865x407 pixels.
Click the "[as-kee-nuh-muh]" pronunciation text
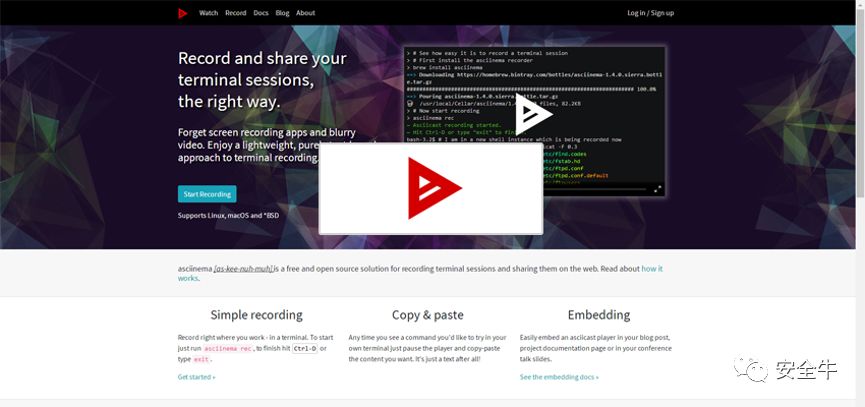(x=243, y=269)
